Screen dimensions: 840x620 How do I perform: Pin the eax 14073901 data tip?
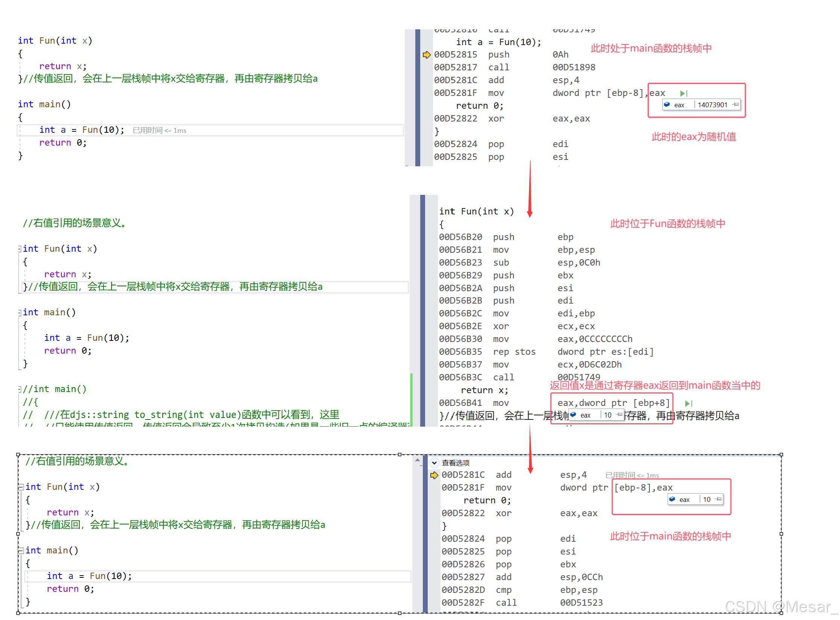click(x=736, y=105)
